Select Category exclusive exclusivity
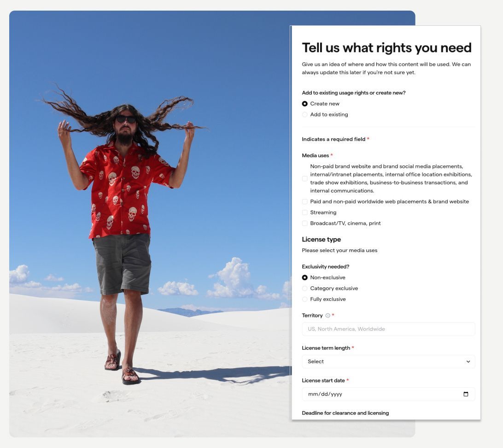503x448 pixels. [305, 289]
